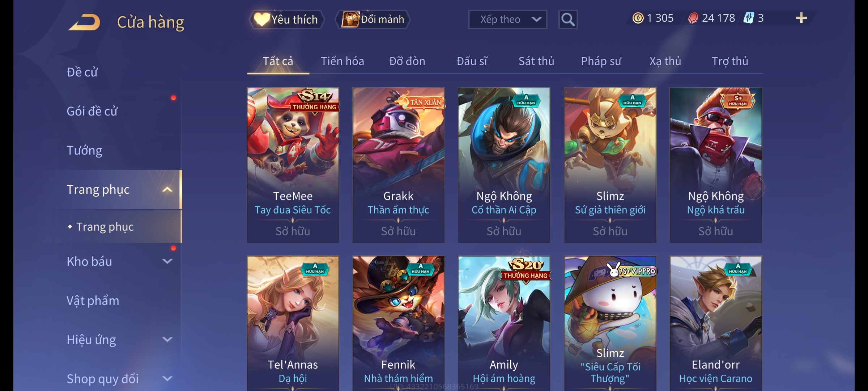
Task: Expand the Shop quy đổi section
Action: (x=167, y=378)
